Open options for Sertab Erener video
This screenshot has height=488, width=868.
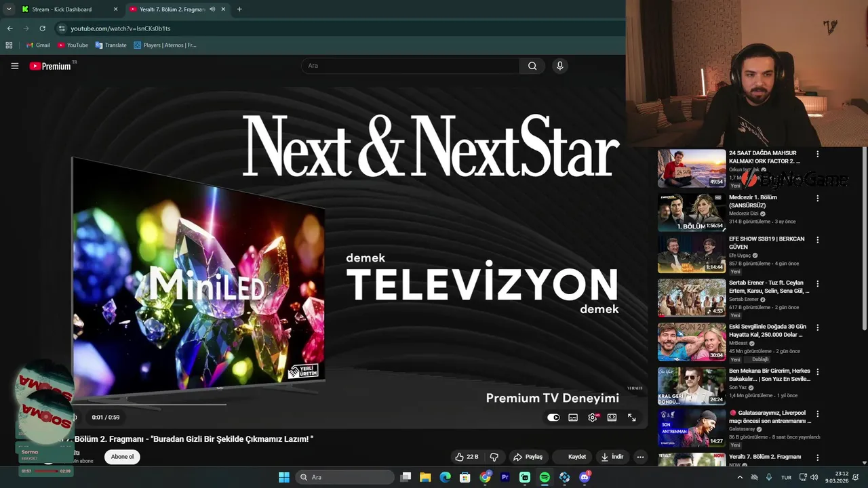click(817, 284)
